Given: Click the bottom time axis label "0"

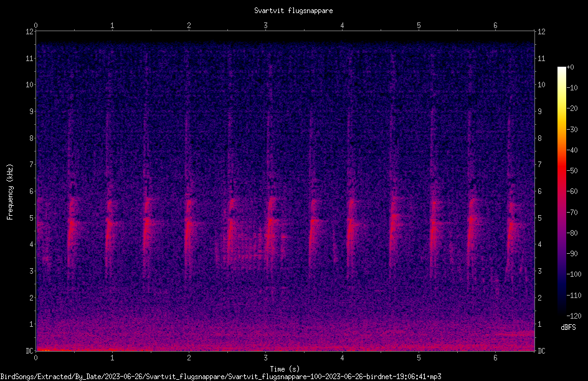Looking at the screenshot, I should pos(36,358).
